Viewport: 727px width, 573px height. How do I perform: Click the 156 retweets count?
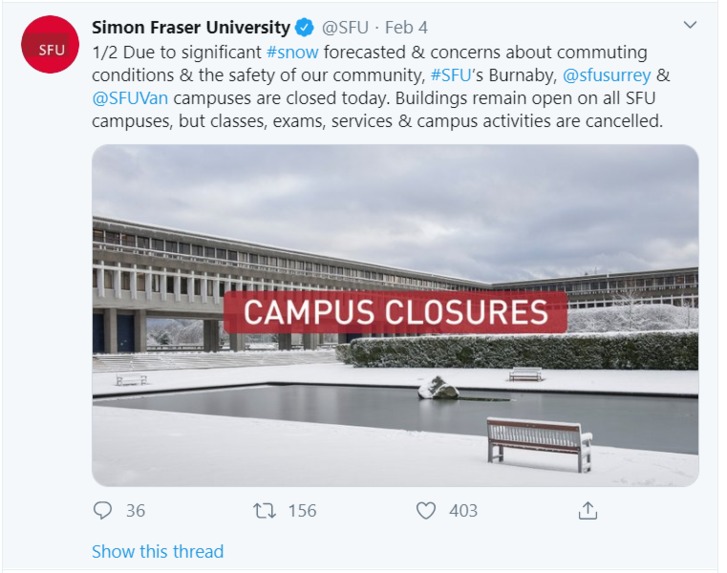[x=302, y=511]
